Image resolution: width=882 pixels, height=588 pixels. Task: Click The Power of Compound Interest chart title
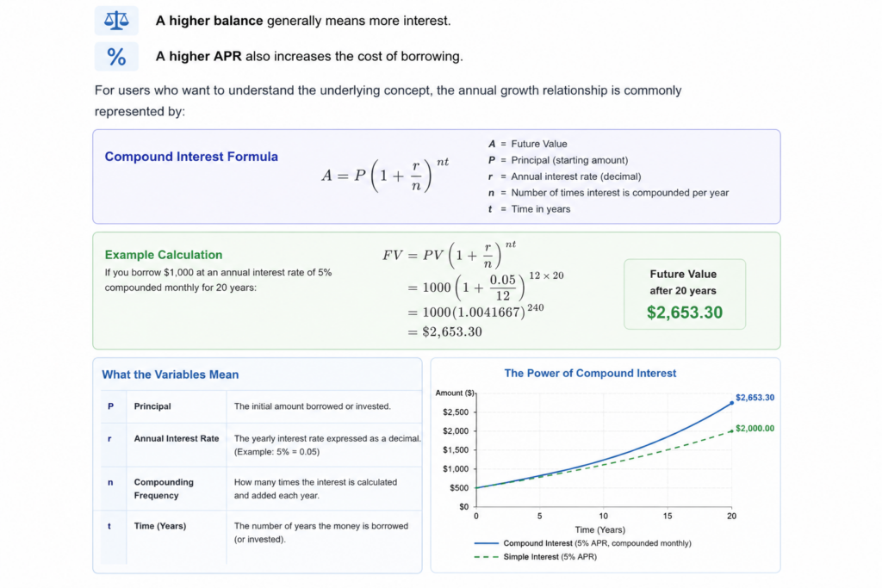coord(590,374)
